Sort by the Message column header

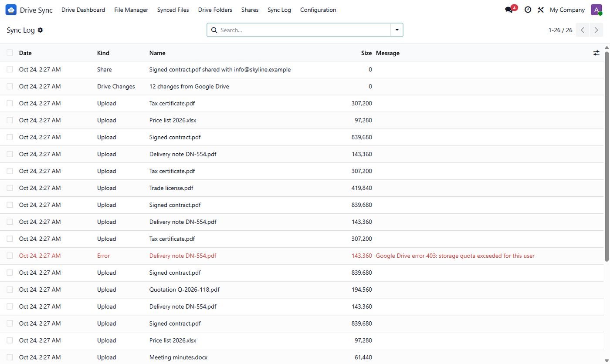click(x=388, y=53)
